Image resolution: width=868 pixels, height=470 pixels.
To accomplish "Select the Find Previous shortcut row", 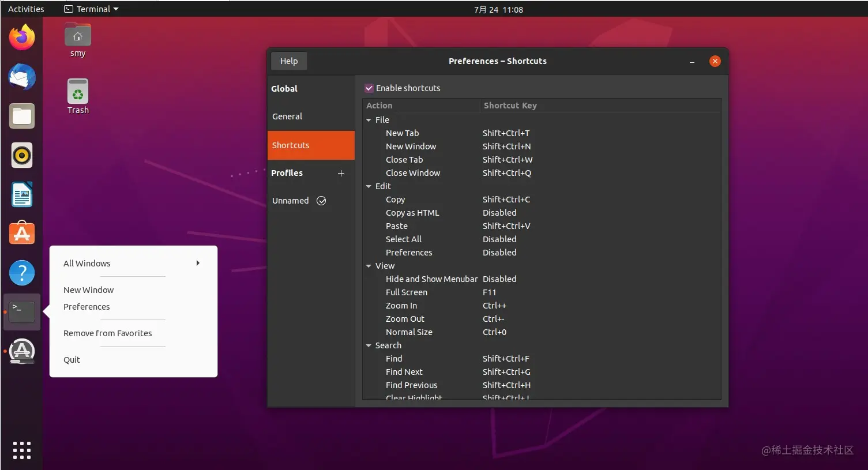I will pyautogui.click(x=542, y=385).
